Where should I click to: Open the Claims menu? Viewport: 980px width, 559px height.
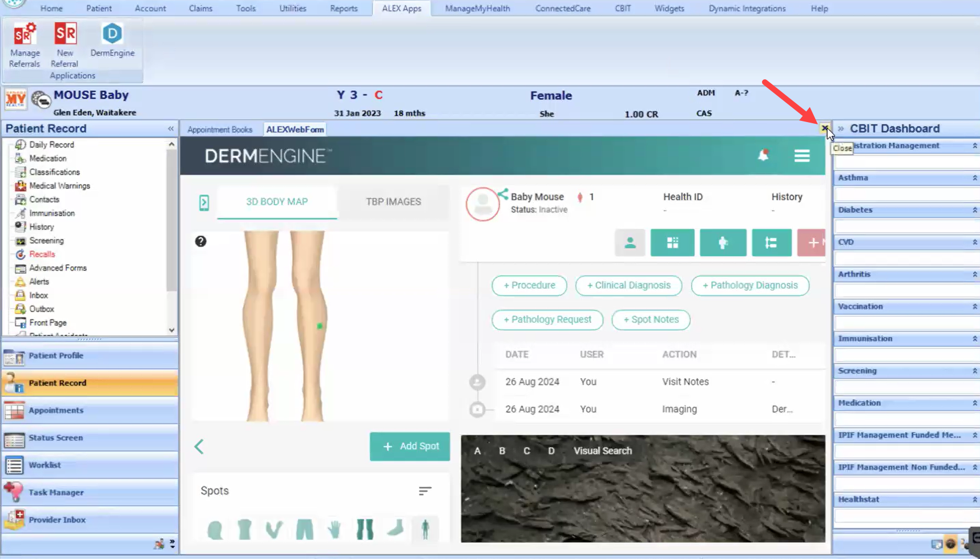[x=200, y=9]
